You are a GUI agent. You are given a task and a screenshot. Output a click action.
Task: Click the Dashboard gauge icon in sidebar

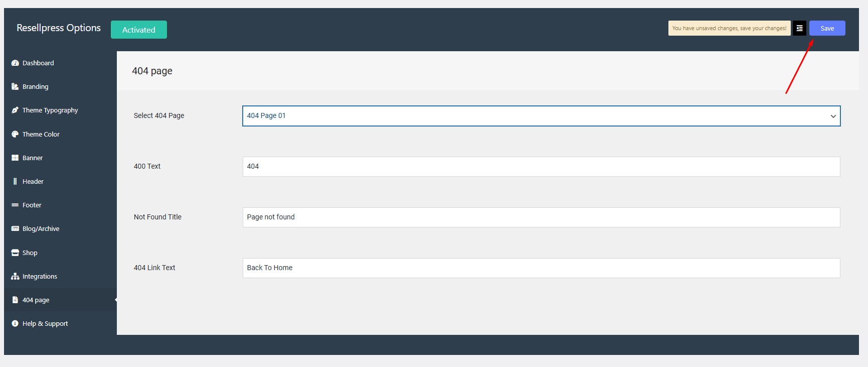point(15,63)
